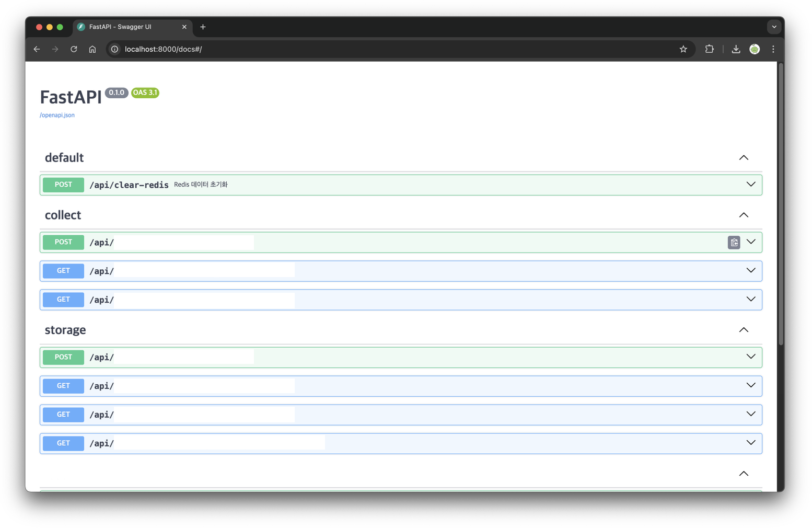Expand the second collect GET chevron

click(750, 300)
